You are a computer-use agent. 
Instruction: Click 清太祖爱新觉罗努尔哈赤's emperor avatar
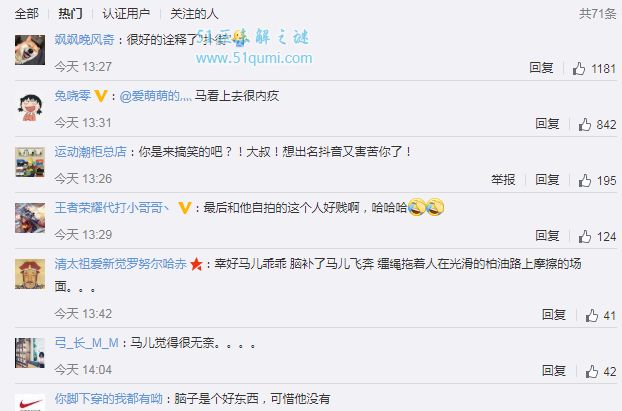[30, 274]
